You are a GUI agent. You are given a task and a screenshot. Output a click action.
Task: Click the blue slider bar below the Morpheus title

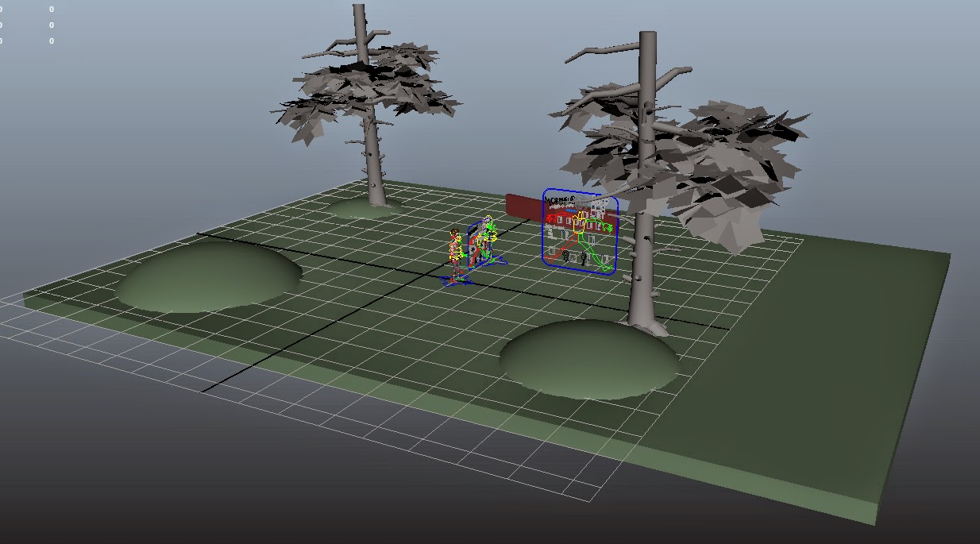pyautogui.click(x=570, y=210)
